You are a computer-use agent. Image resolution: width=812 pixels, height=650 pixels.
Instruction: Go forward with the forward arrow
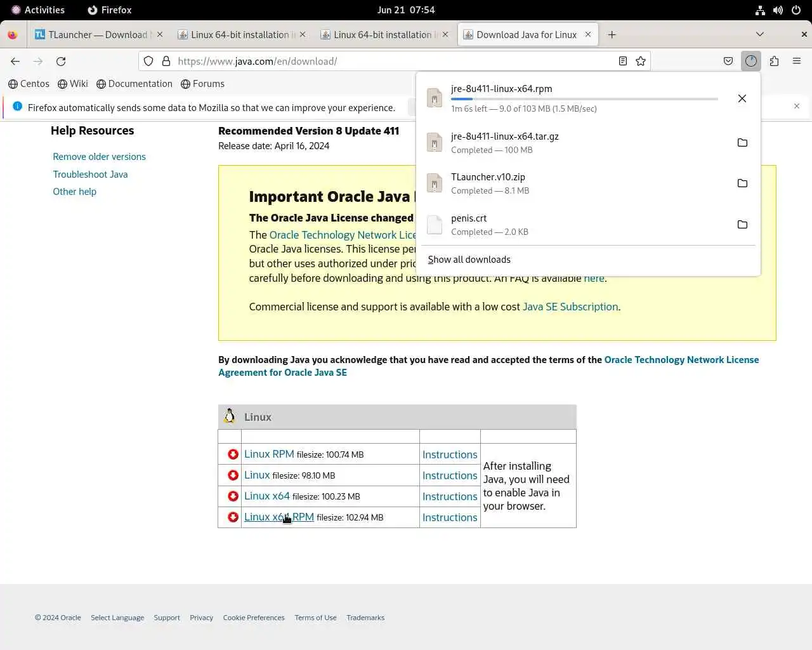(38, 61)
